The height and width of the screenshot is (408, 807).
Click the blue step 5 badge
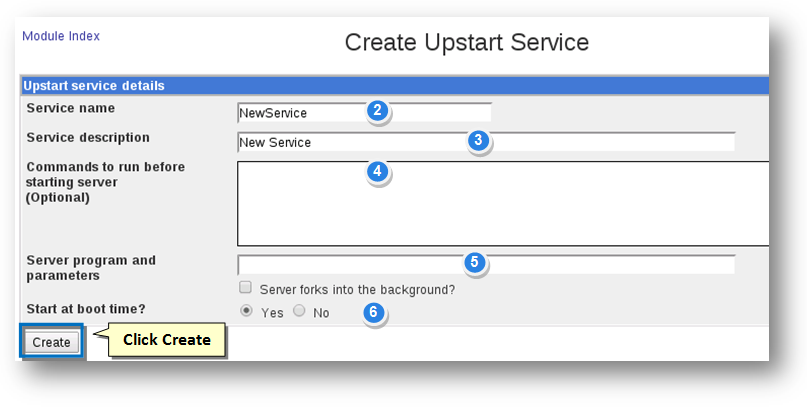click(475, 263)
